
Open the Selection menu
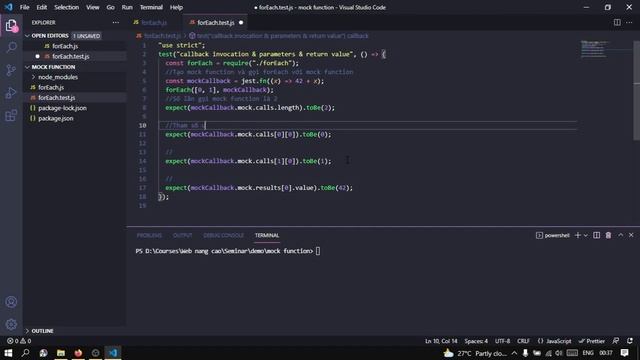(67, 7)
